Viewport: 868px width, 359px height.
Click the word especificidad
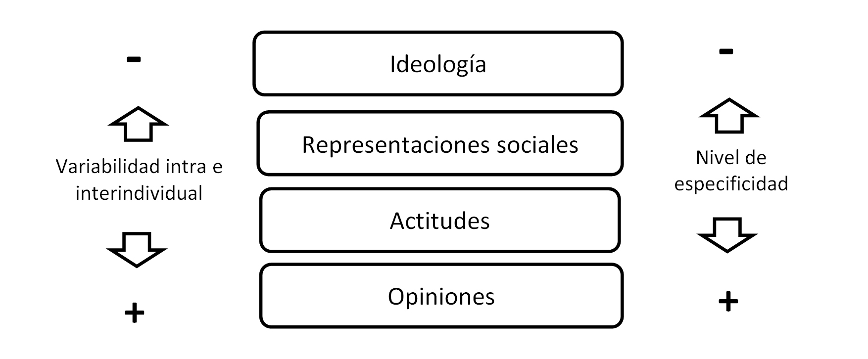pyautogui.click(x=731, y=184)
